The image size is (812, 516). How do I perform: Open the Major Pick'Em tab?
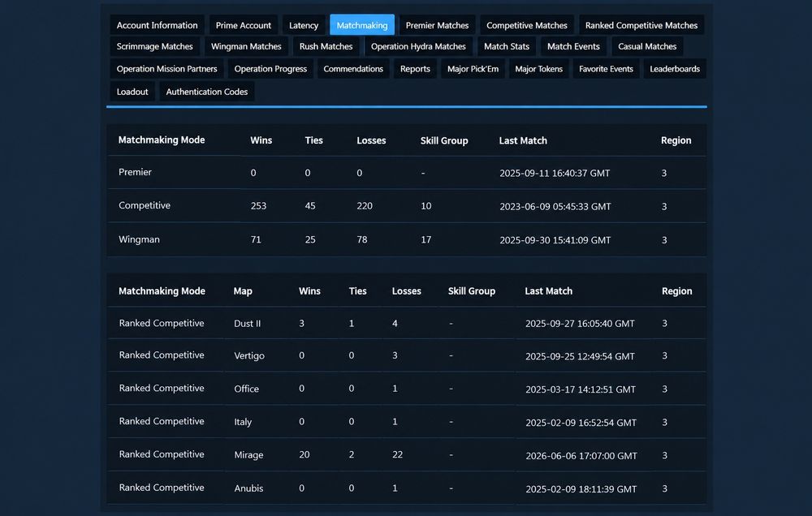pos(473,68)
